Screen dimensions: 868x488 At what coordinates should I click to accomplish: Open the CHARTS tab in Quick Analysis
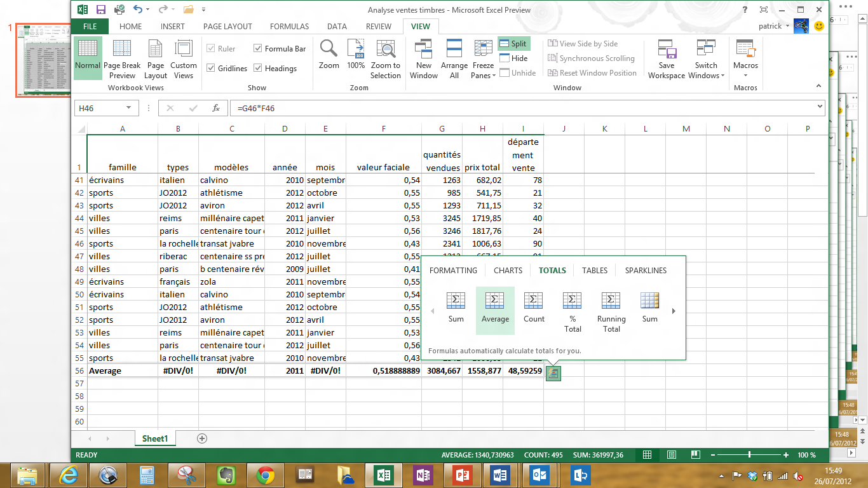[x=508, y=270]
